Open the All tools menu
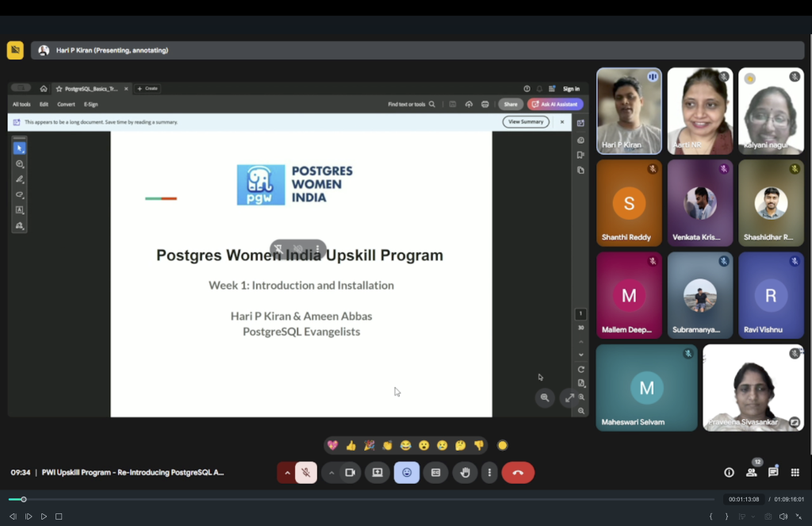This screenshot has height=526, width=812. (x=21, y=104)
